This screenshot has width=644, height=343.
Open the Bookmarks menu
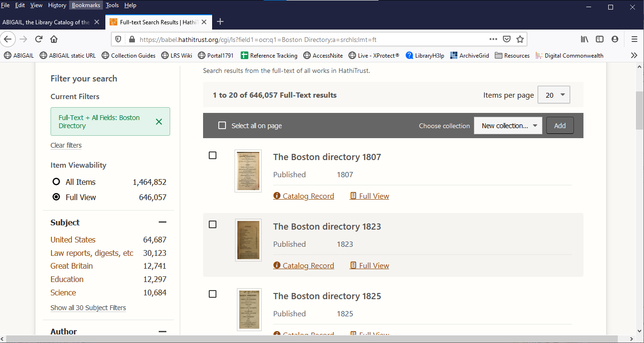(86, 5)
